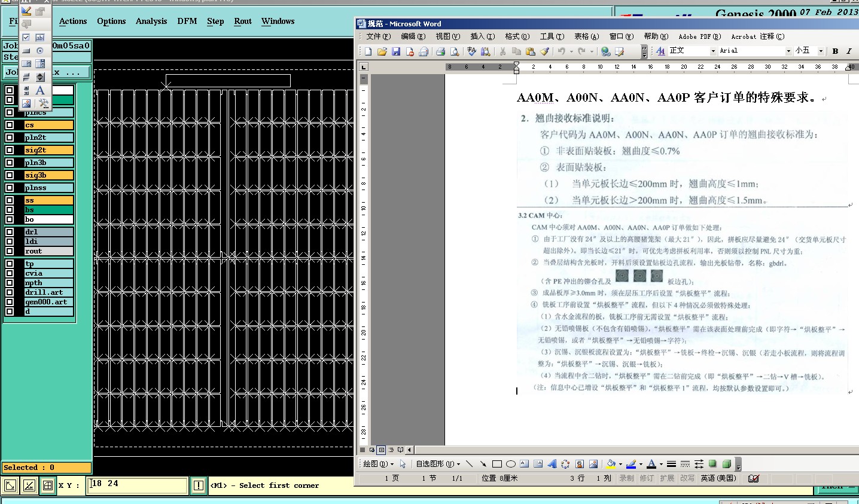Open Genesis DFM menu
Image resolution: width=859 pixels, height=504 pixels.
[x=187, y=21]
